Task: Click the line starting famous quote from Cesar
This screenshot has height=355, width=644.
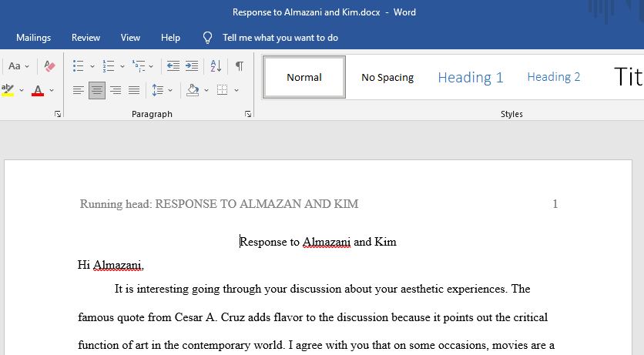Action: [x=313, y=317]
